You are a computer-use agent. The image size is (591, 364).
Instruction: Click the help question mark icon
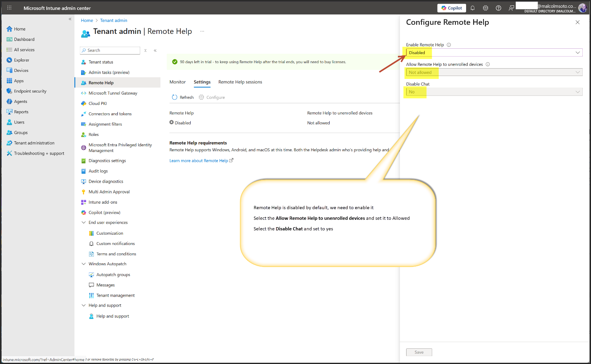(x=498, y=8)
